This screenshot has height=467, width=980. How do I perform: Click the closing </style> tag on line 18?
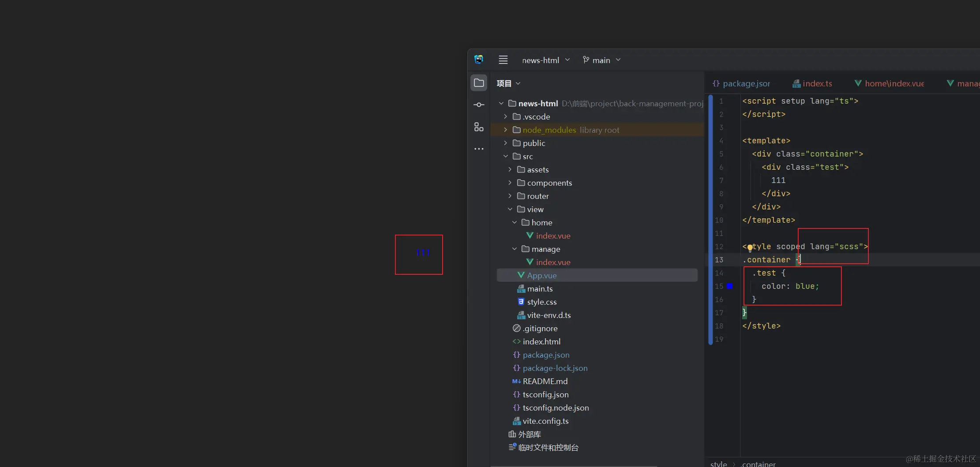click(762, 326)
